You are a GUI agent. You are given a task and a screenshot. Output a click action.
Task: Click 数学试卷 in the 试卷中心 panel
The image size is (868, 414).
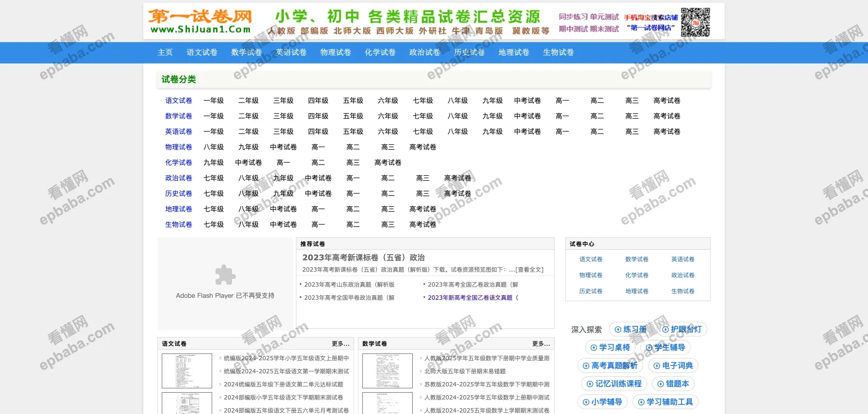tap(637, 260)
